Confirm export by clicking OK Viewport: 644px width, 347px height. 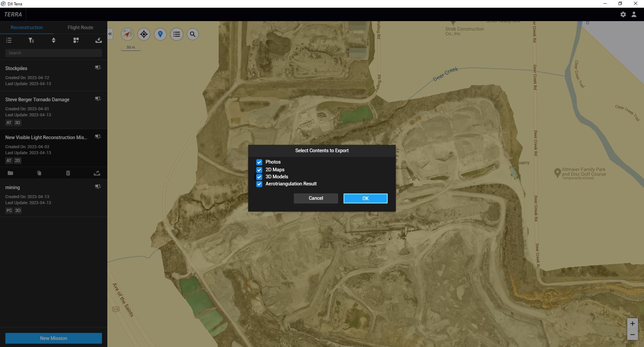click(365, 198)
